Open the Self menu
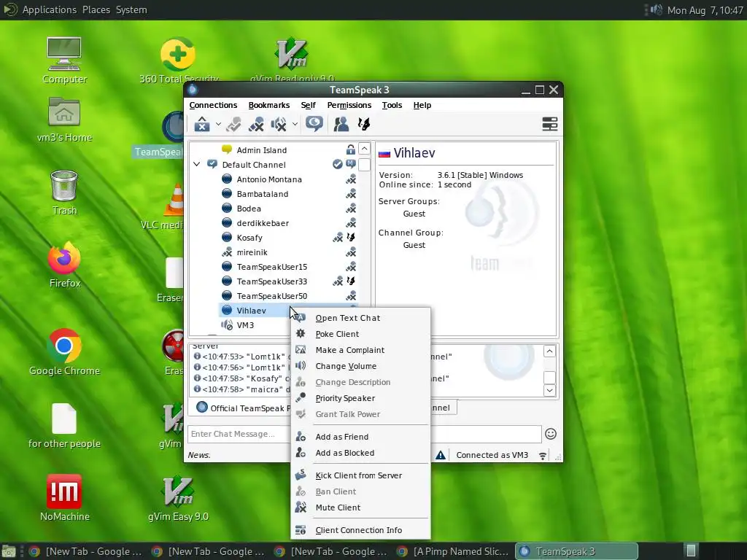747x560 pixels. 309,105
